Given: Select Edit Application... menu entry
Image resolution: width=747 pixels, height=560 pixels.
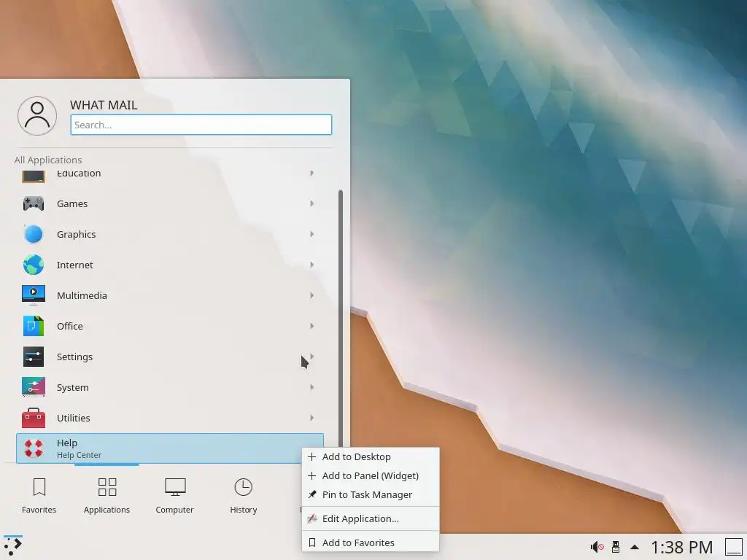Looking at the screenshot, I should pyautogui.click(x=371, y=518).
